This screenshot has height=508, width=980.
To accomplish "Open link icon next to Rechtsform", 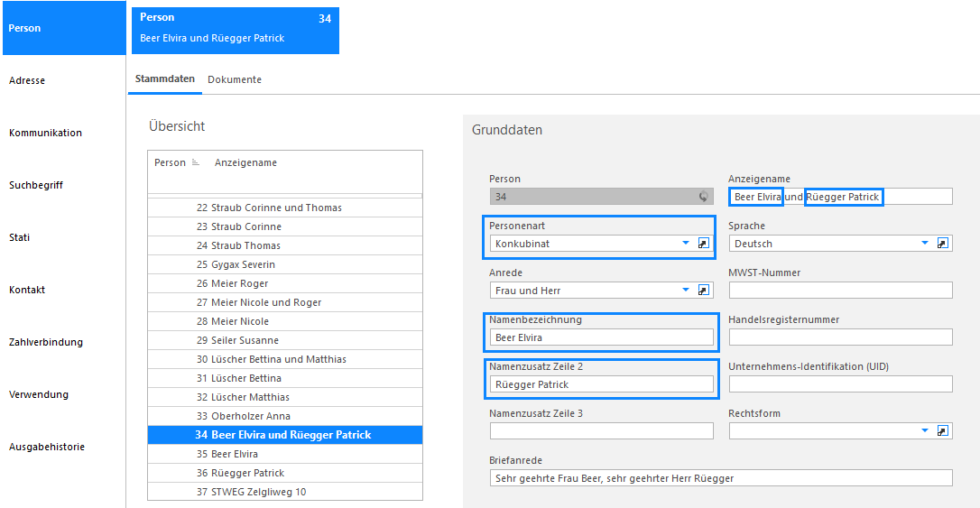I will 942,430.
